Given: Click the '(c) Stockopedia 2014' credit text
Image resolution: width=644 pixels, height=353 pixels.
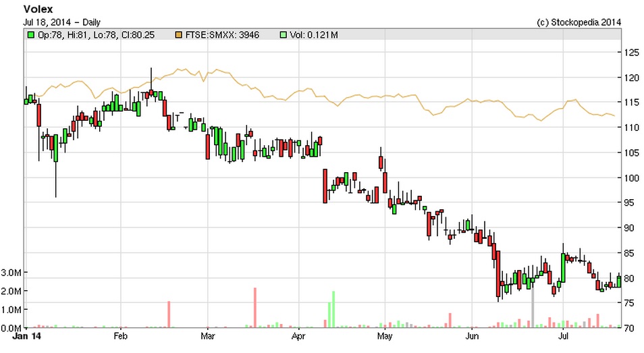Looking at the screenshot, I should [579, 22].
